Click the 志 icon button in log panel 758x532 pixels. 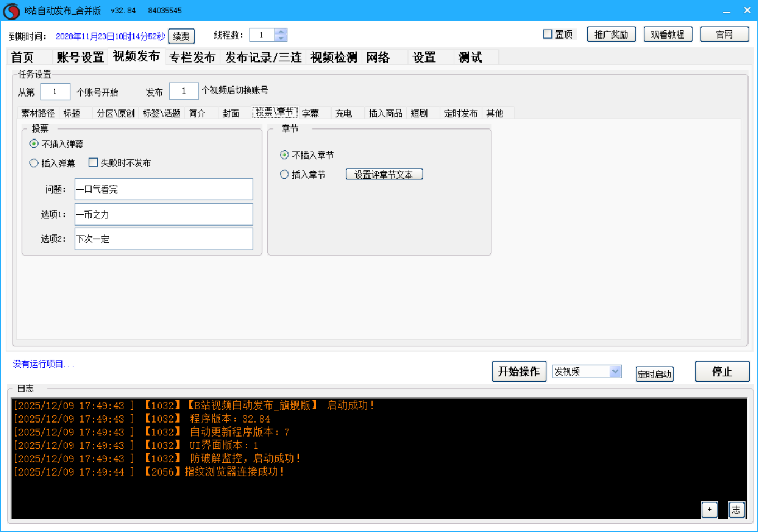pos(736,509)
